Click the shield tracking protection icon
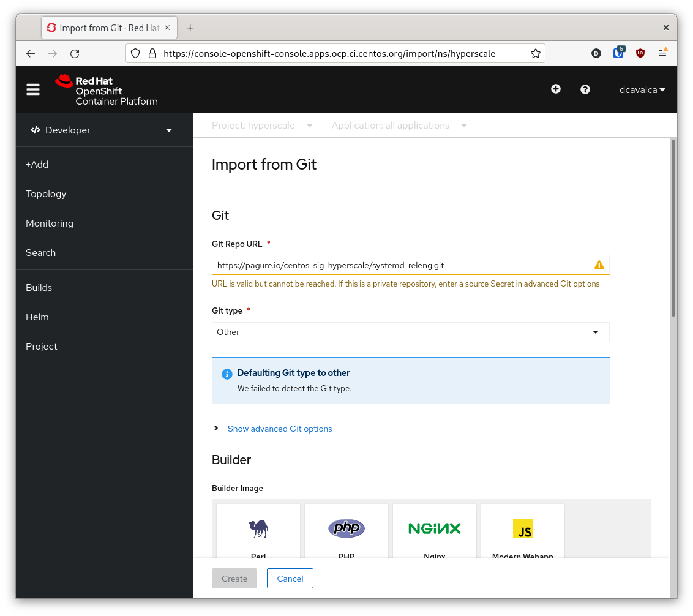 (135, 53)
